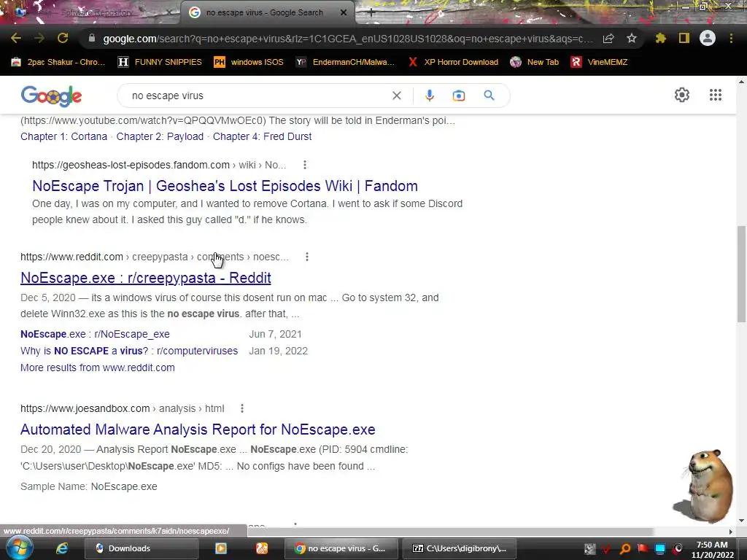Open FUNNY SNIPPIES bookmark

(160, 62)
